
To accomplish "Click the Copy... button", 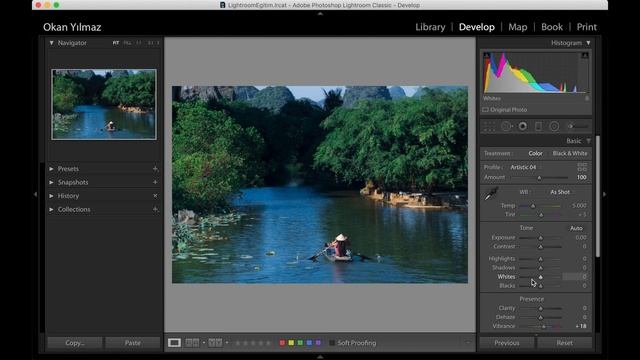I will pos(75,343).
